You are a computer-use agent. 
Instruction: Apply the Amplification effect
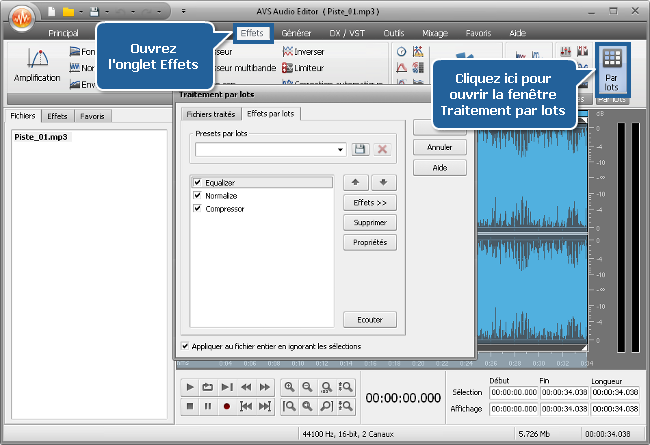pos(37,65)
